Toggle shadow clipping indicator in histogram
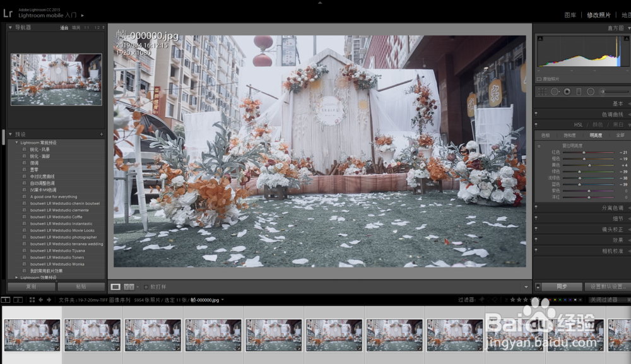The image size is (631, 364). (540, 38)
